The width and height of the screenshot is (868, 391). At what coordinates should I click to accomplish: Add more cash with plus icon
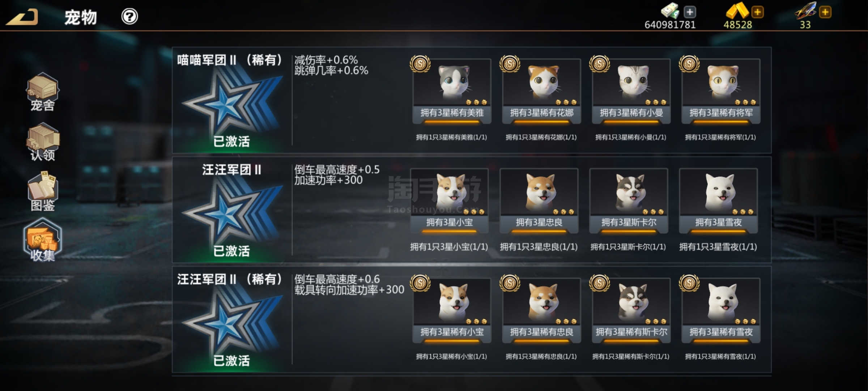[x=690, y=12]
